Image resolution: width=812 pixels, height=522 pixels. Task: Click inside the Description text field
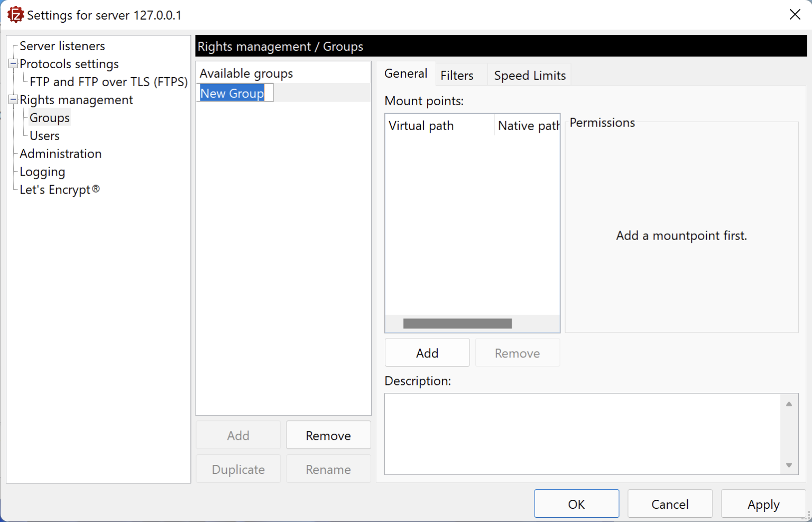[x=582, y=434]
